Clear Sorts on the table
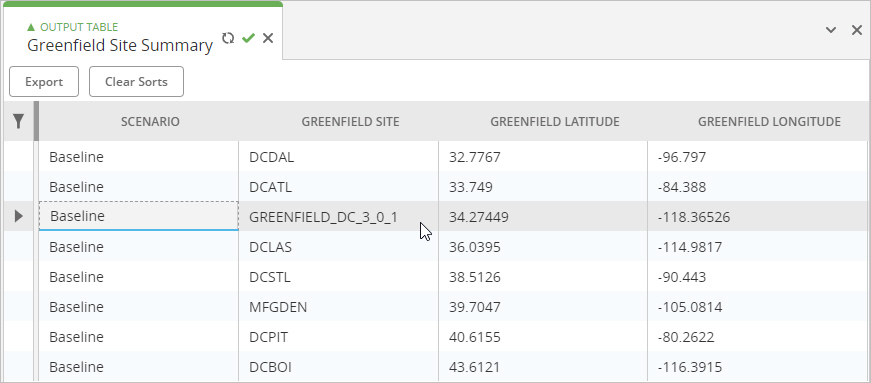 [136, 82]
